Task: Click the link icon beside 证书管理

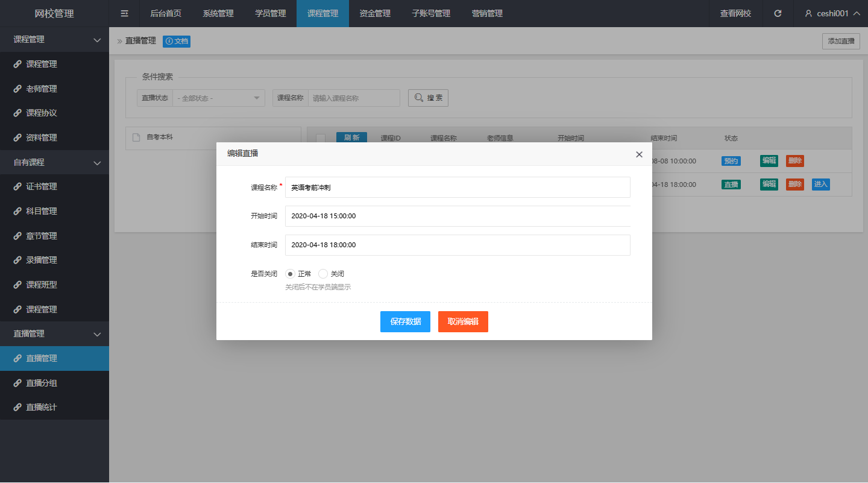Action: click(x=17, y=187)
